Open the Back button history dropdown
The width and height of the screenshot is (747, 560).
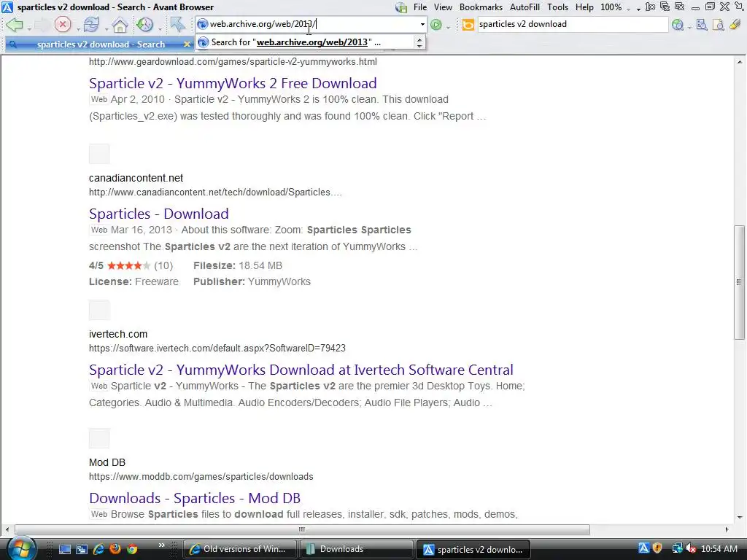click(29, 28)
